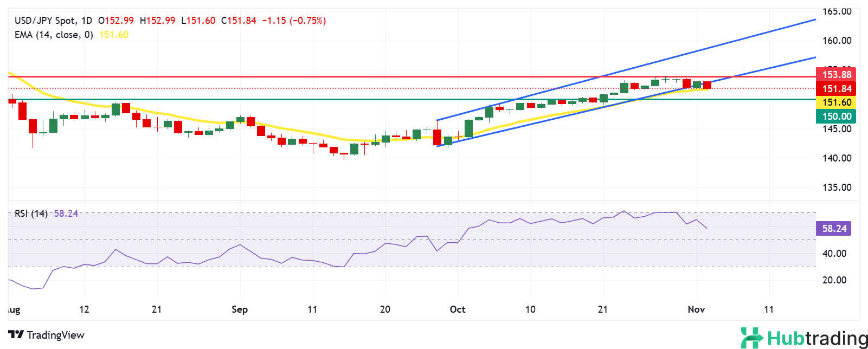Click the 20.00 RSI axis label
868x349 pixels.
point(835,280)
